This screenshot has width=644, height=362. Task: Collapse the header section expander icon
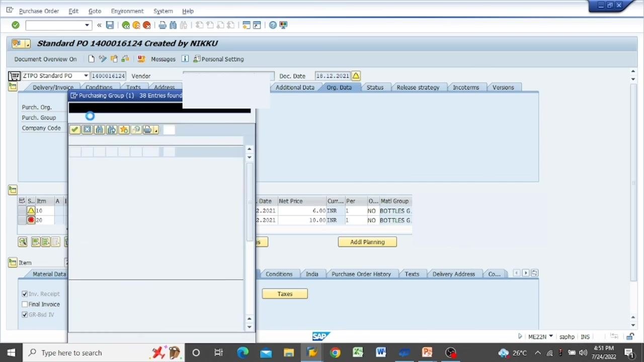tap(13, 87)
